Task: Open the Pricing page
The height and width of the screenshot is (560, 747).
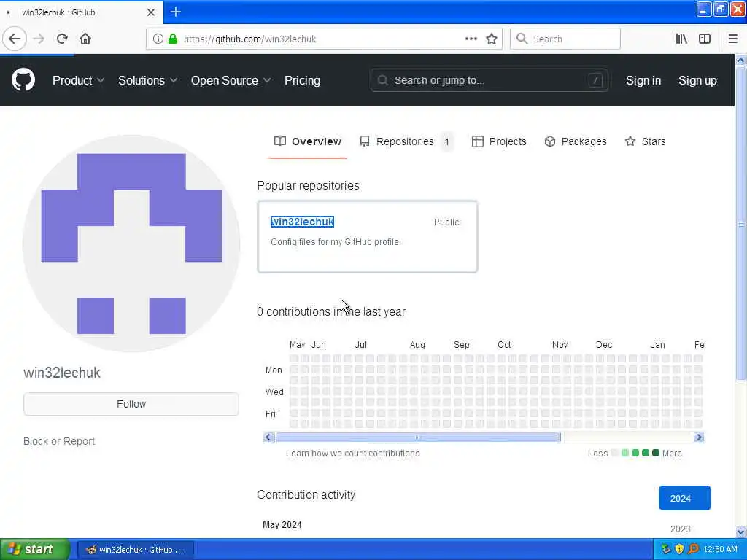Action: [303, 80]
